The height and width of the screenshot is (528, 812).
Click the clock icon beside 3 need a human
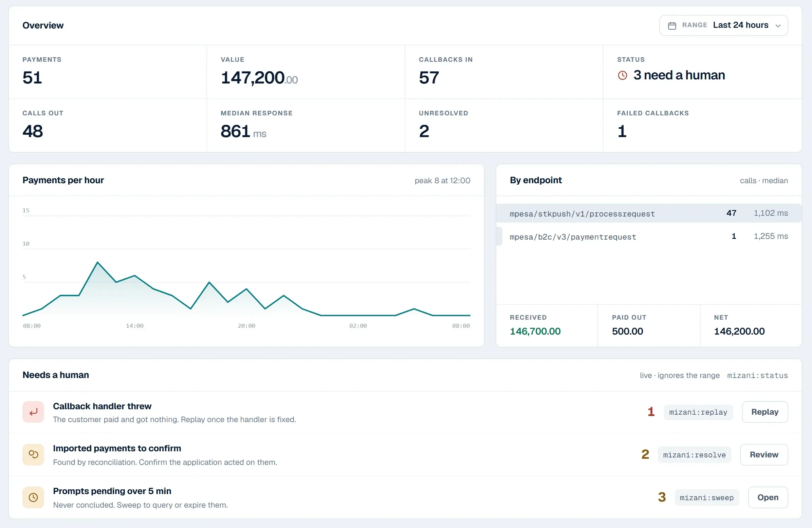pos(622,75)
